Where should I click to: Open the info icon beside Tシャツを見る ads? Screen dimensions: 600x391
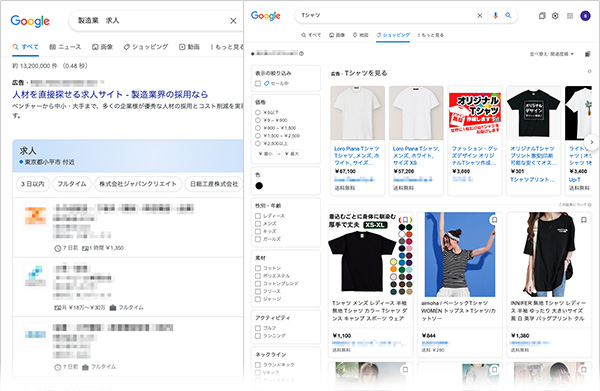tap(589, 71)
